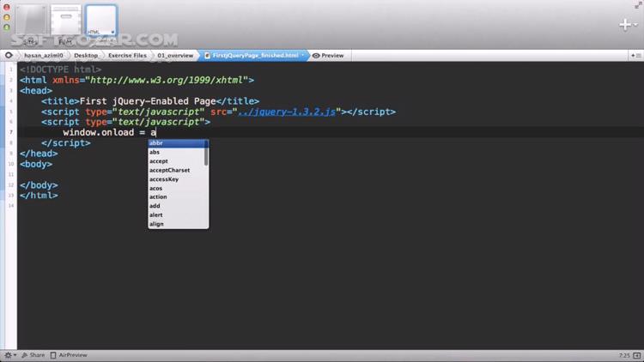The width and height of the screenshot is (644, 362).
Task: Click line number 7 in the gutter
Action: [11, 132]
